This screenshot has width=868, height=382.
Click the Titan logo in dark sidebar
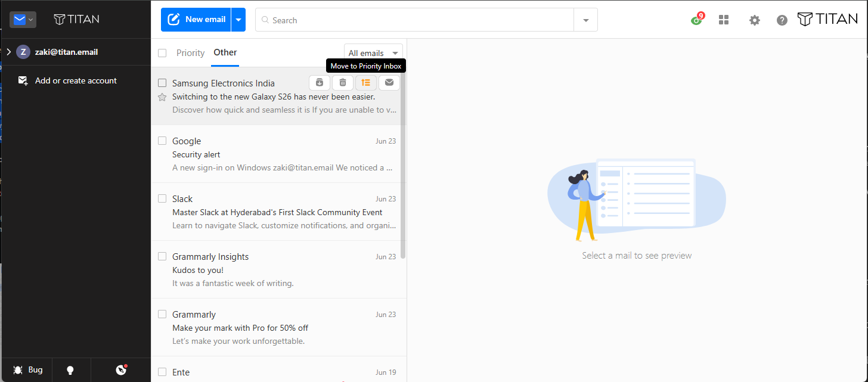[76, 19]
